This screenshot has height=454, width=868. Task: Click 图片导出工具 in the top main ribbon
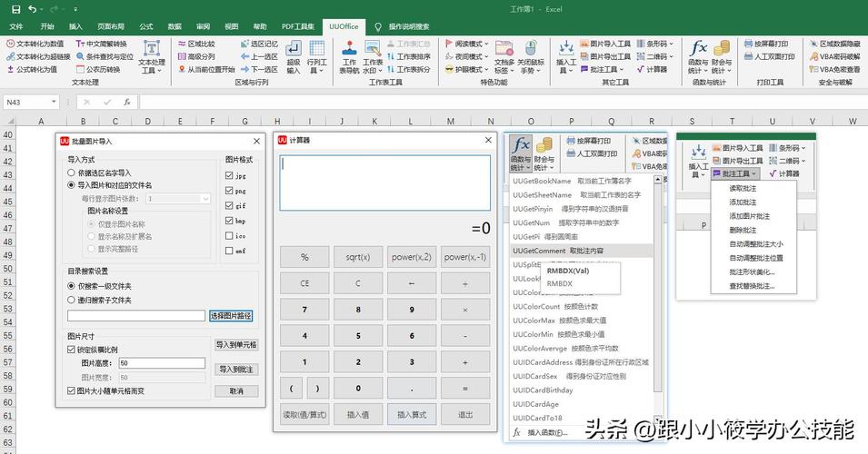click(605, 56)
